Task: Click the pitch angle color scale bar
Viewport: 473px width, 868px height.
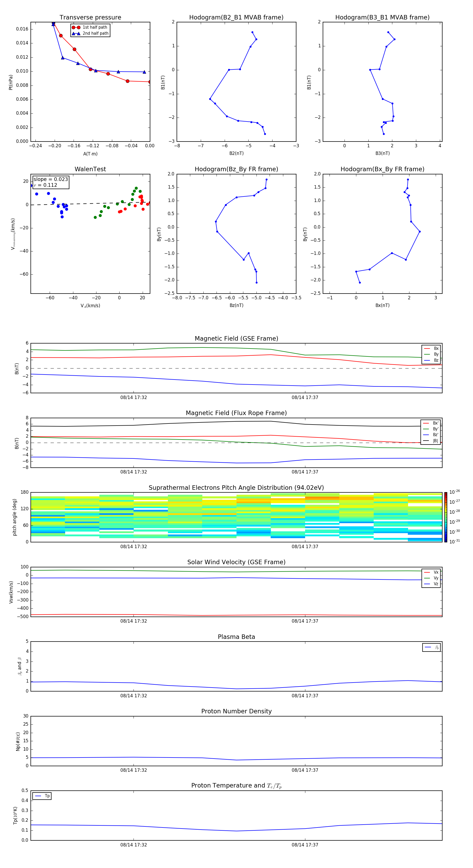Action: (x=446, y=517)
